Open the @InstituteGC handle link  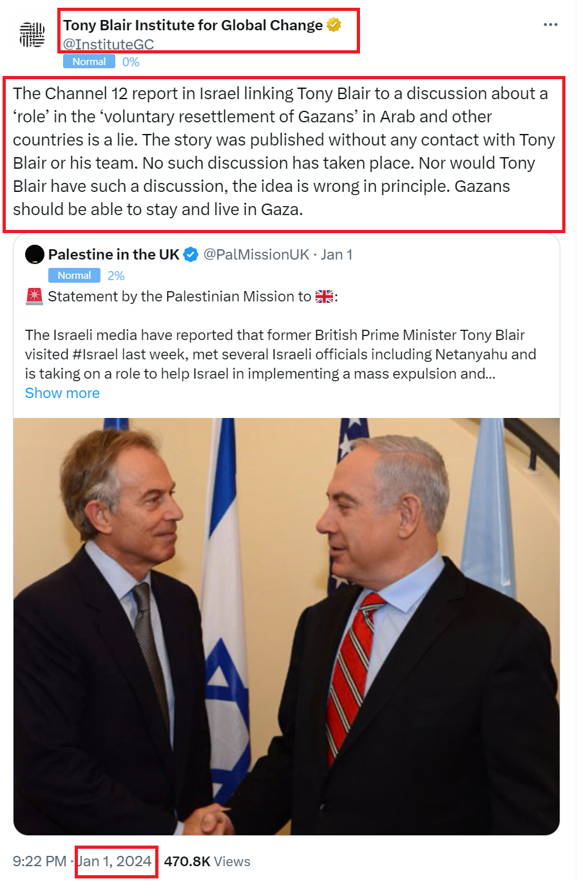[108, 44]
